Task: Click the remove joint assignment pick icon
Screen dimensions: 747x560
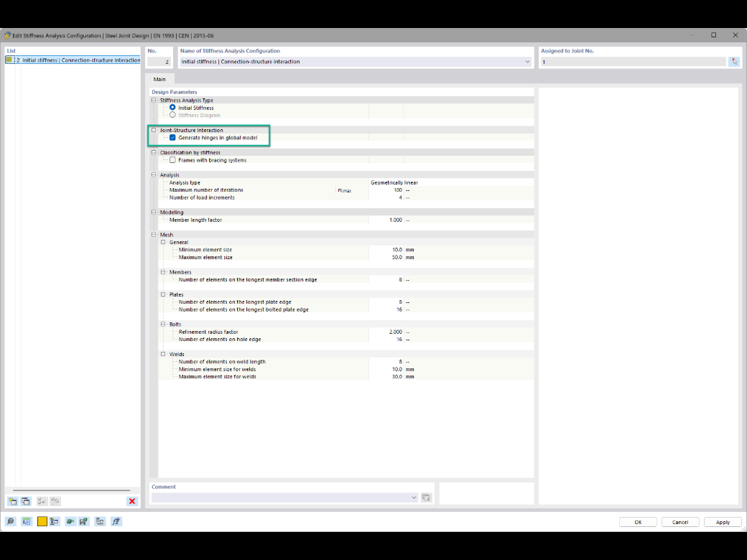Action: (734, 62)
